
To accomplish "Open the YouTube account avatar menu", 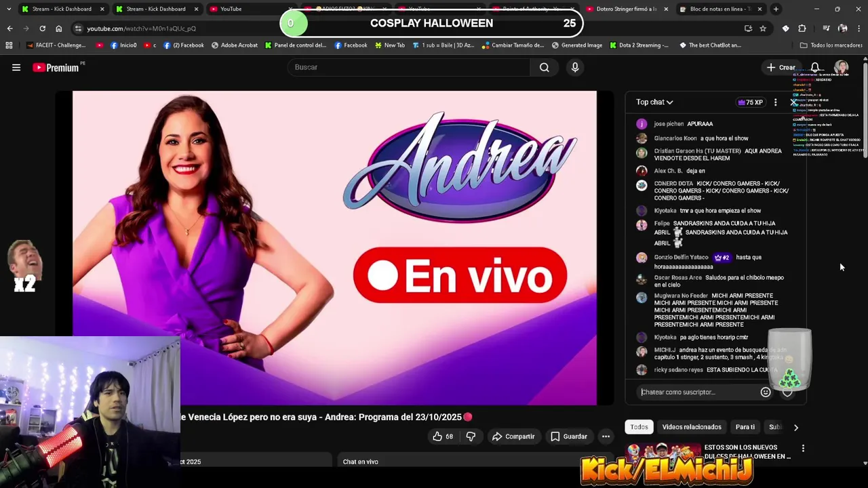I will 842,67.
